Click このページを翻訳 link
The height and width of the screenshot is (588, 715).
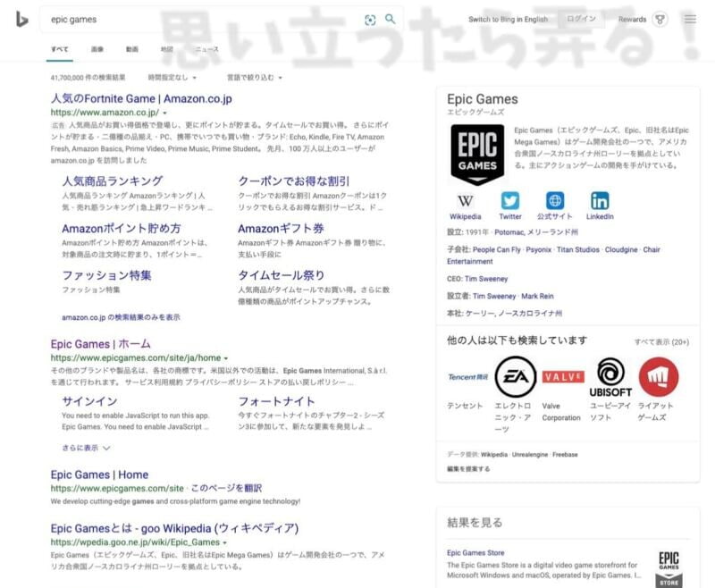(x=226, y=488)
